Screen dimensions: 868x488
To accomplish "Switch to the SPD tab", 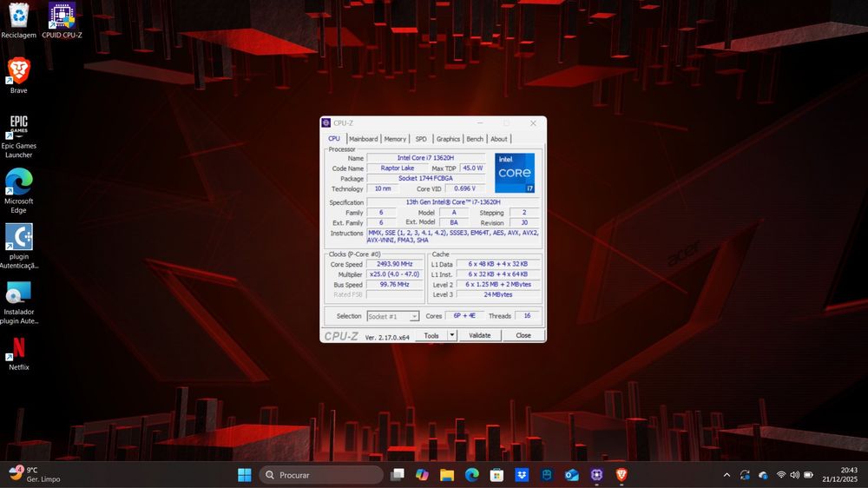I will coord(421,139).
